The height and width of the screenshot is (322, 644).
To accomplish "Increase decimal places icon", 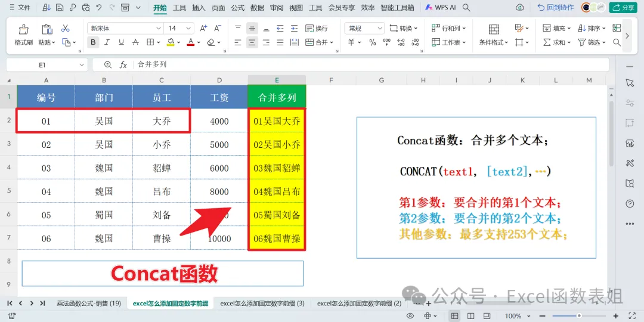I will tap(401, 42).
